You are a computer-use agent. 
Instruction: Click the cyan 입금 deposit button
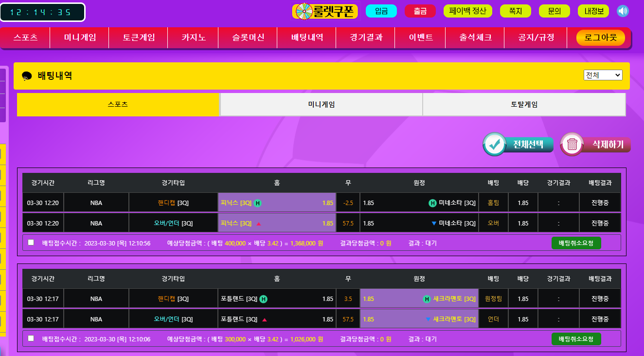381,11
